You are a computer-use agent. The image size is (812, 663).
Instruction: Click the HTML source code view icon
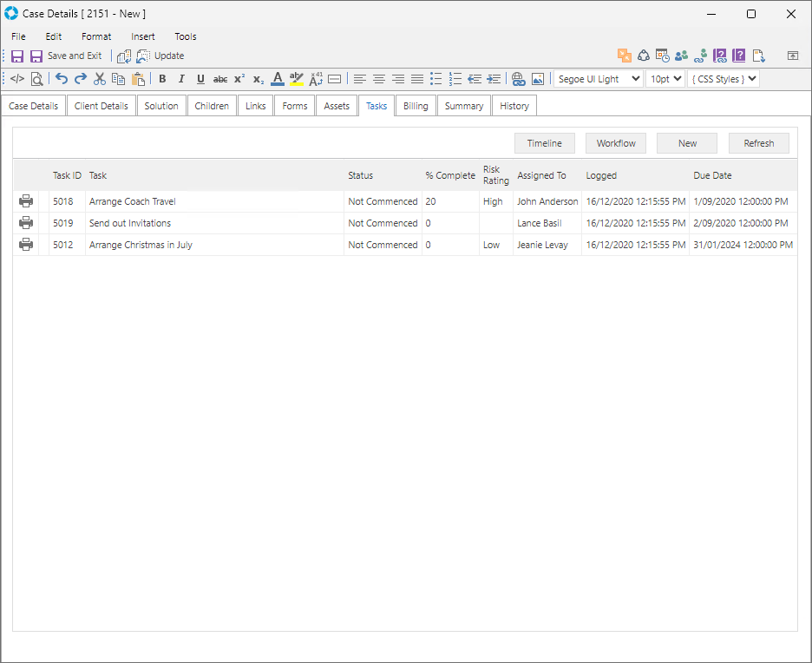[17, 79]
